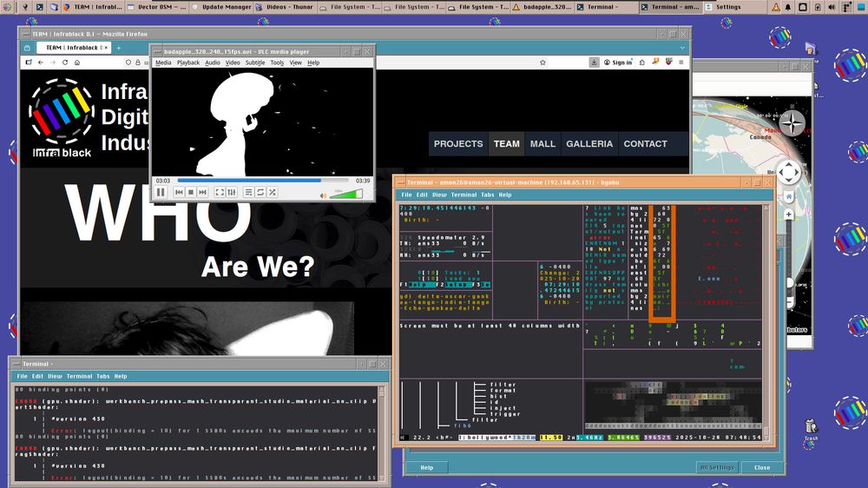
Task: Open the VLC Video menu
Action: 233,63
